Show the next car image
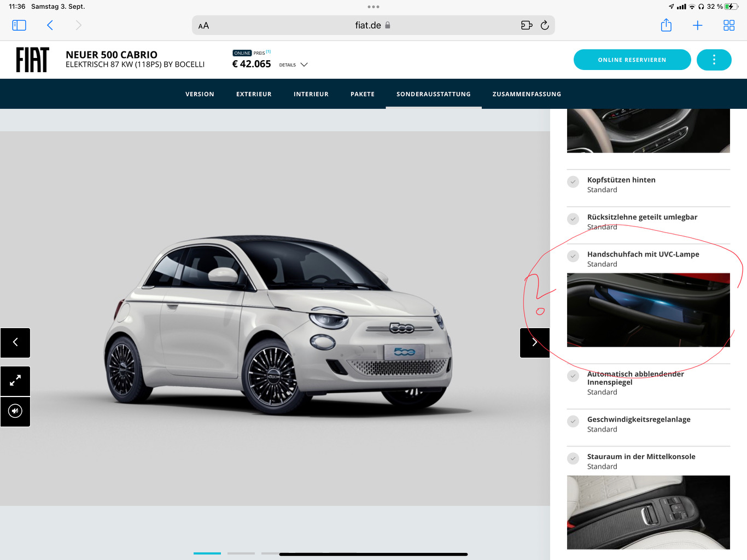Image resolution: width=747 pixels, height=560 pixels. [534, 342]
